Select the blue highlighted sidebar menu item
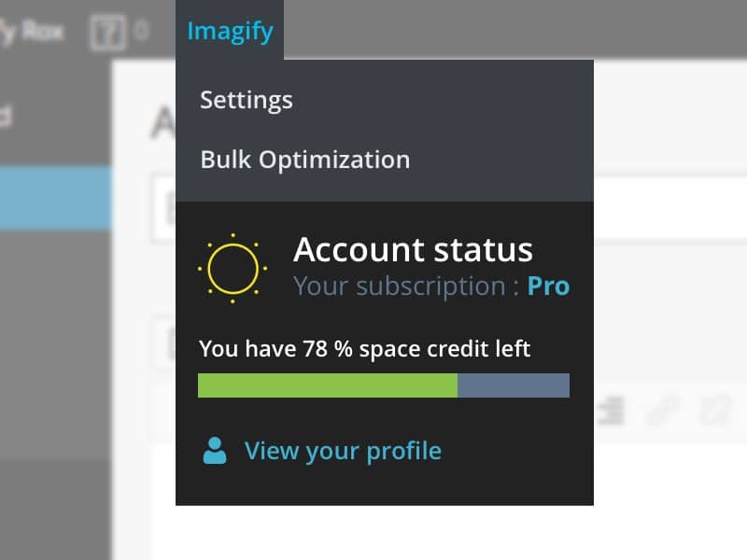747x560 pixels. coord(56,198)
